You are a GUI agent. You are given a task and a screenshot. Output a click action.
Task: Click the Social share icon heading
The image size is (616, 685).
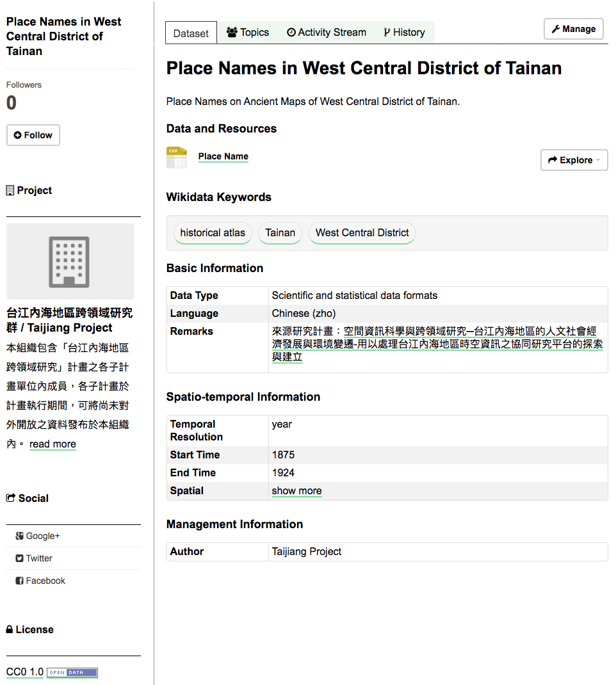coord(10,498)
